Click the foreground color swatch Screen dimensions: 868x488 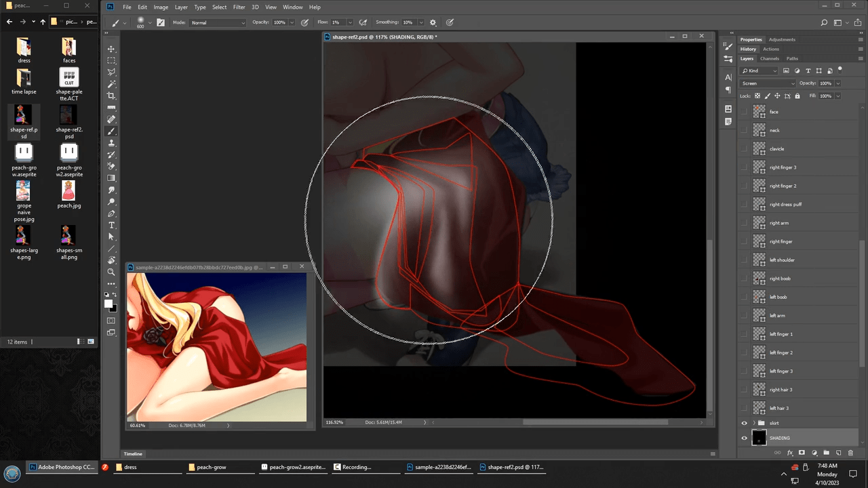108,304
